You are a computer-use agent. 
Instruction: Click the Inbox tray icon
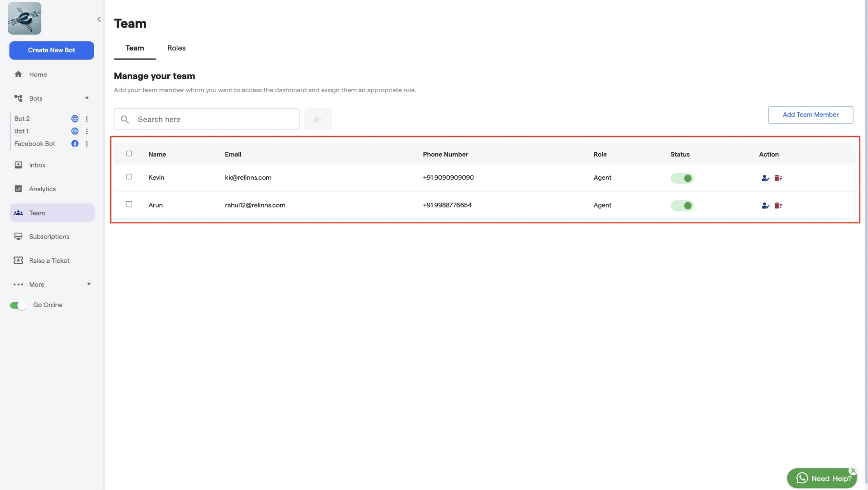[x=18, y=165]
